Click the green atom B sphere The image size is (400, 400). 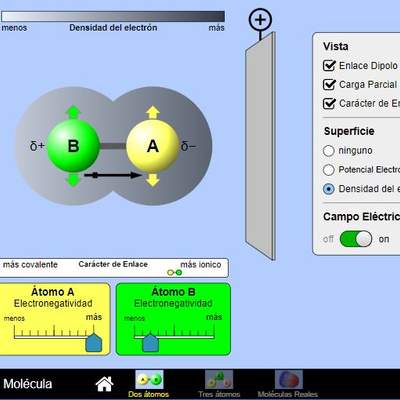[74, 146]
